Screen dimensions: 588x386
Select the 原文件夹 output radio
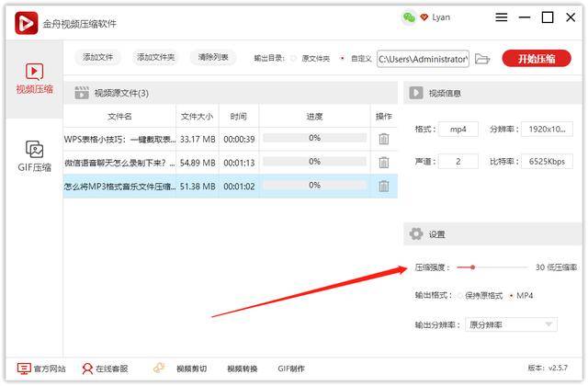[x=294, y=59]
